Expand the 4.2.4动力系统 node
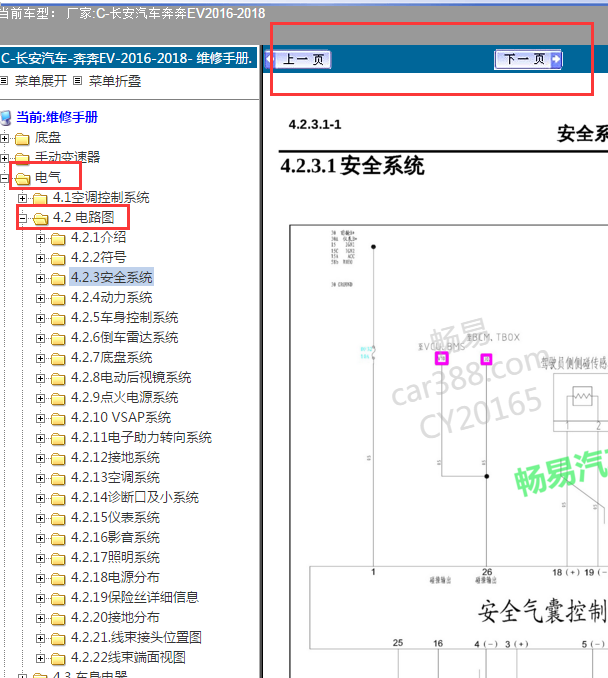The image size is (608, 678). tap(40, 298)
